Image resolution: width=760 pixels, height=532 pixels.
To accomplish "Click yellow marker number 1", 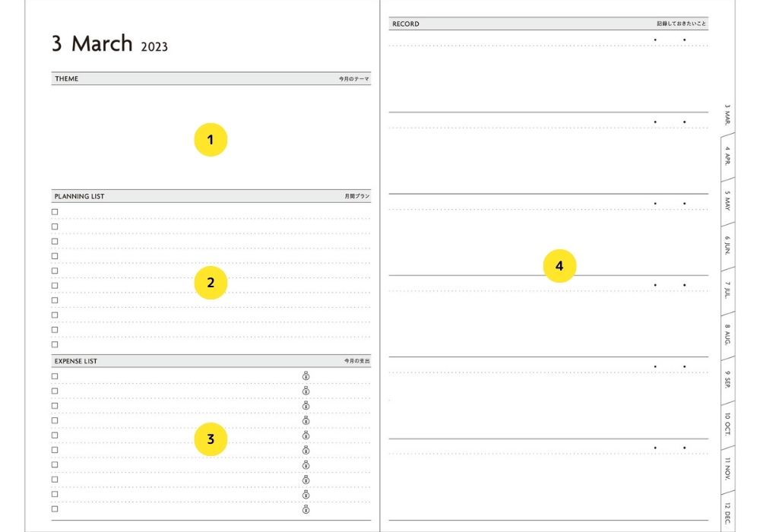I will (x=211, y=140).
